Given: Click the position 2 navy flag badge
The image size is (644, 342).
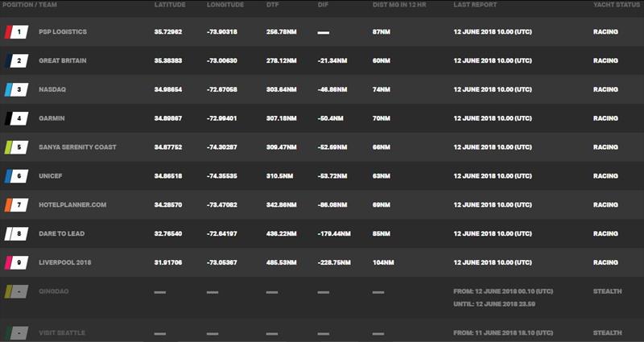Looking at the screenshot, I should pyautogui.click(x=16, y=61).
